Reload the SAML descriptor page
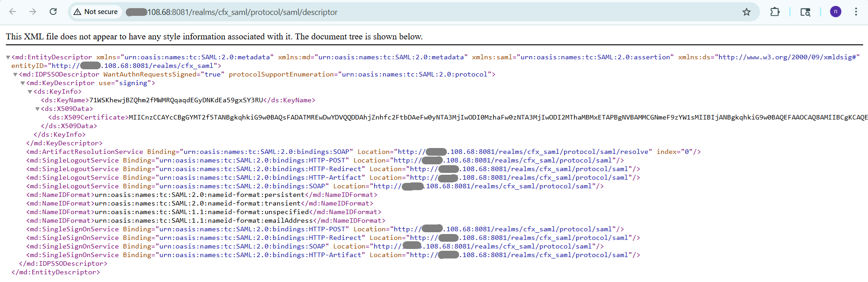Image resolution: width=868 pixels, height=282 pixels. tap(53, 12)
